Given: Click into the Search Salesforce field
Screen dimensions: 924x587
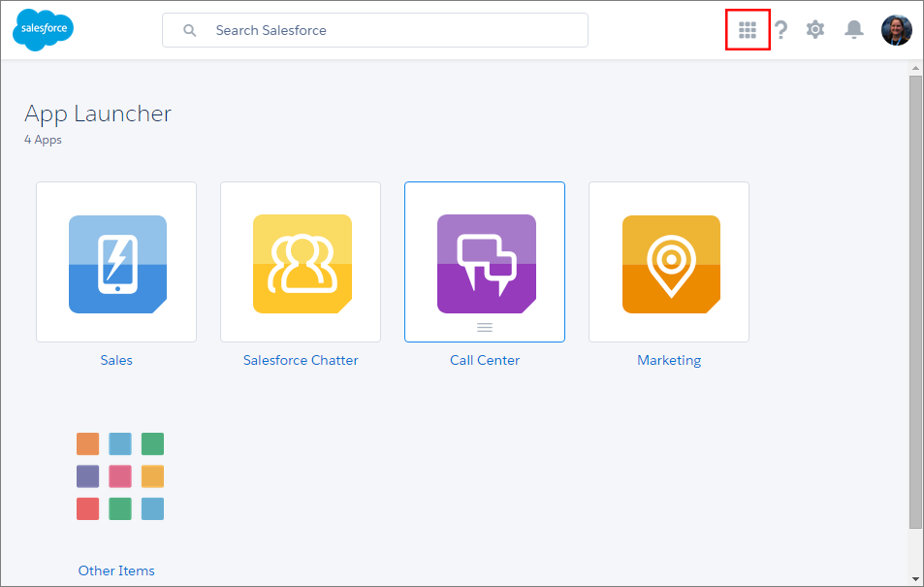Looking at the screenshot, I should pyautogui.click(x=375, y=30).
